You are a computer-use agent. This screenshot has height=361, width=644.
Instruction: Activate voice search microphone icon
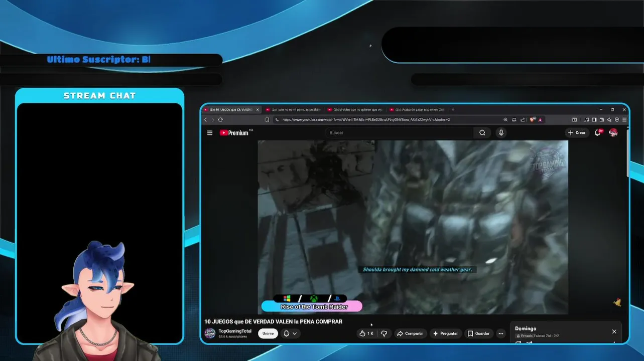pyautogui.click(x=501, y=133)
